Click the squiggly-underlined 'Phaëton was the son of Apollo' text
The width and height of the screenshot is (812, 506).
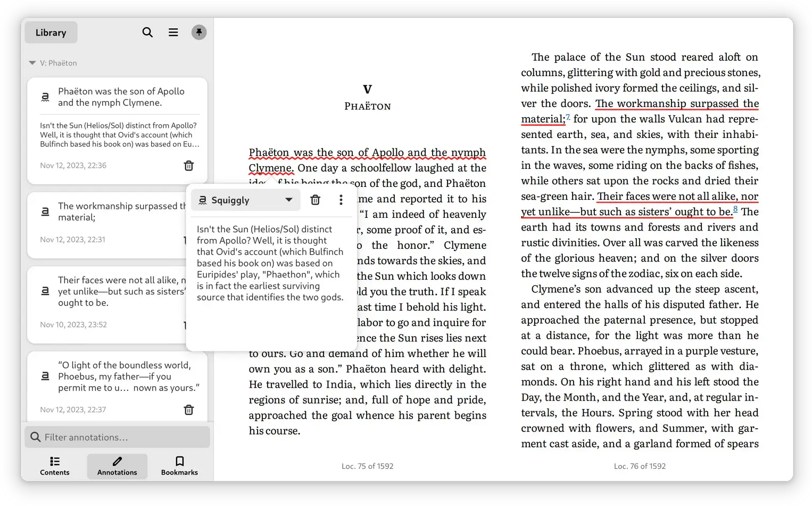367,153
